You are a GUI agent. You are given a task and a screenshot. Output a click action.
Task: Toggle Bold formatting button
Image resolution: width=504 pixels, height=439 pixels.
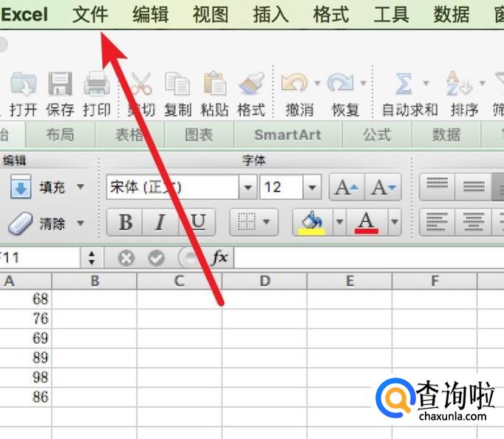coord(126,222)
